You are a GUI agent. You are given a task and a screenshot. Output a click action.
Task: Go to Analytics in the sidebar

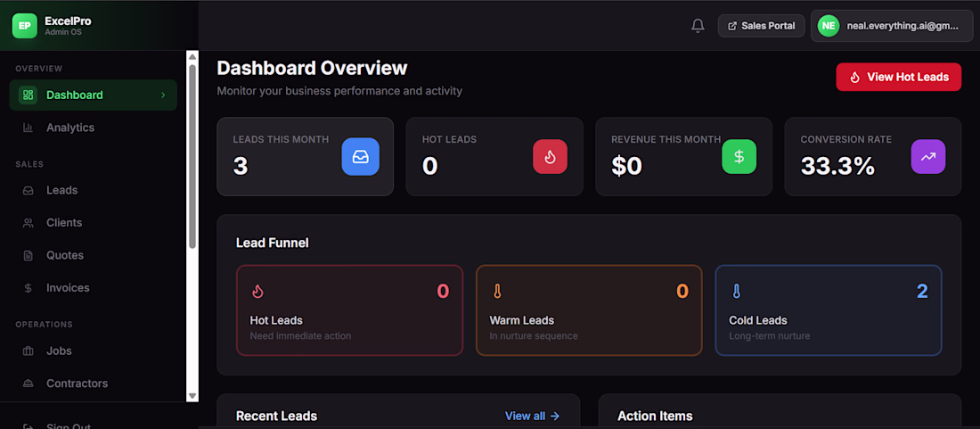94,128
